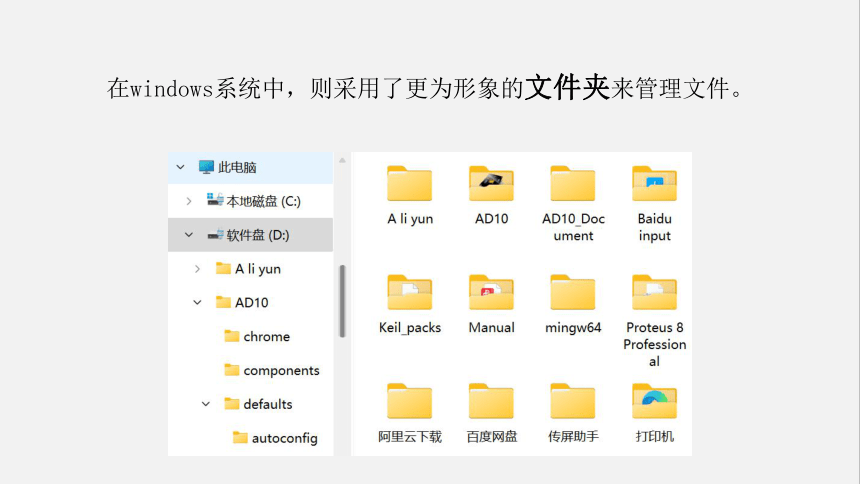This screenshot has width=860, height=484.
Task: Click the 传屏助手 name text
Action: pos(573,437)
